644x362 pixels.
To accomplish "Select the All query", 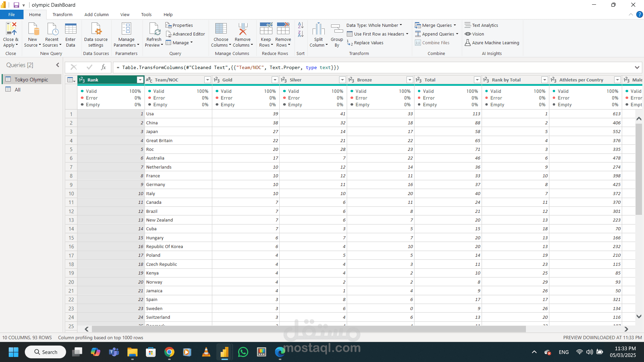I will [x=17, y=89].
